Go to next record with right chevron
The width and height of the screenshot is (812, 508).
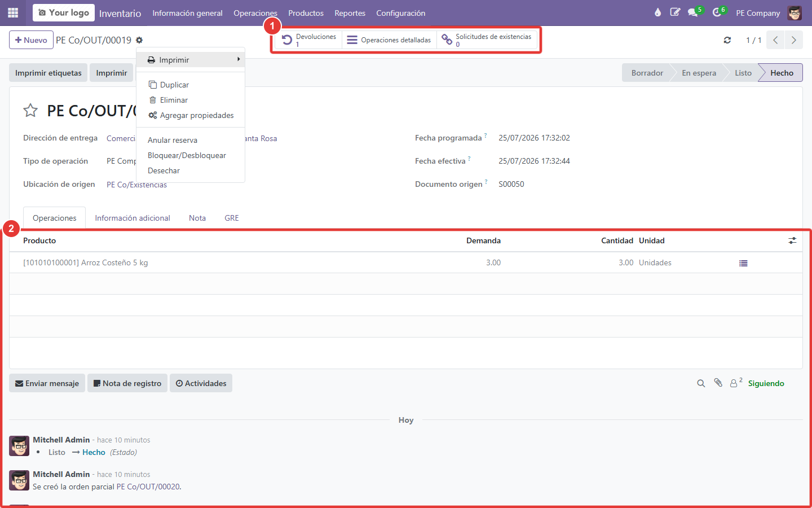[793, 40]
